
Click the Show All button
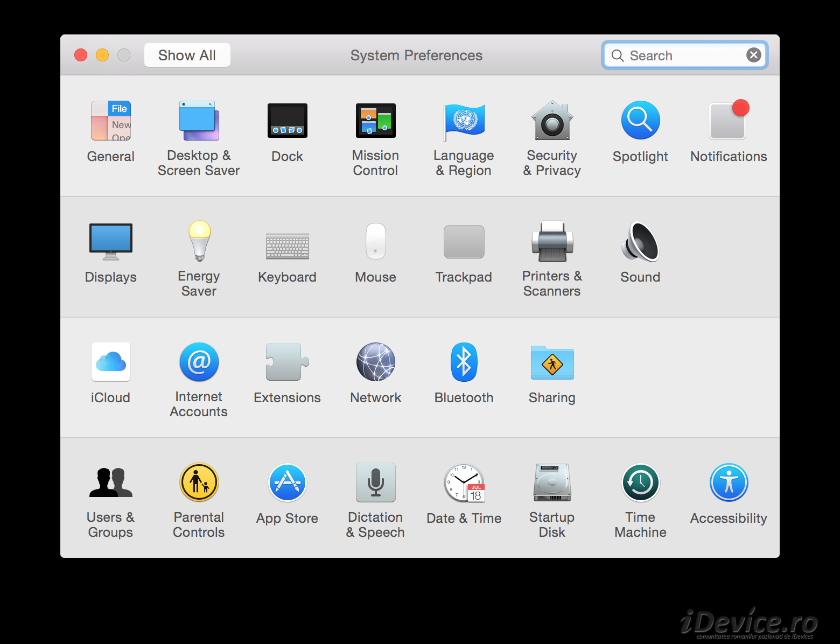coord(187,55)
